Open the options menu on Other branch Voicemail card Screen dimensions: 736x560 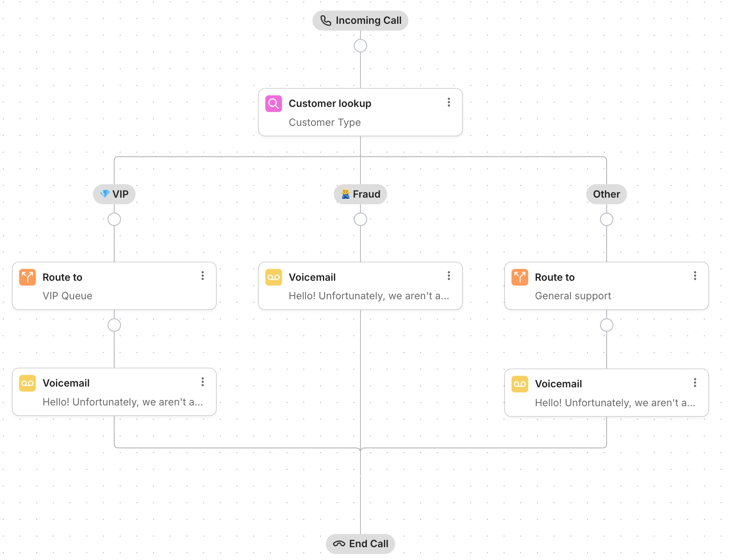point(695,383)
